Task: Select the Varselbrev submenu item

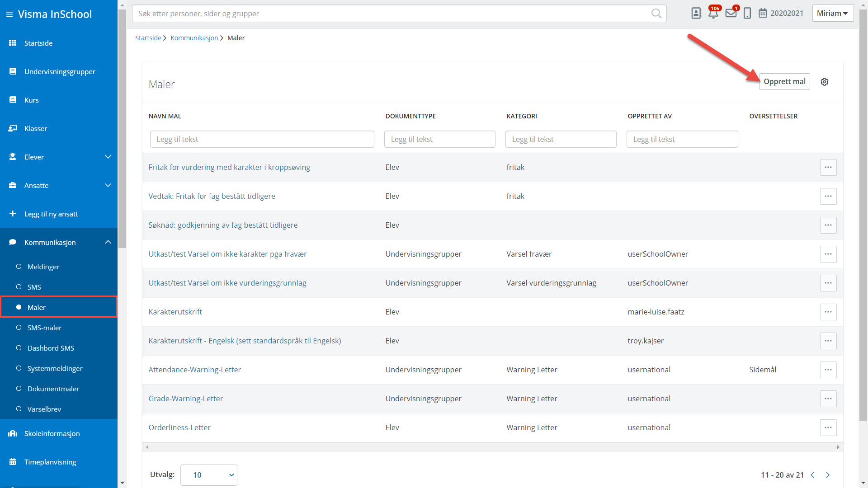Action: (44, 409)
